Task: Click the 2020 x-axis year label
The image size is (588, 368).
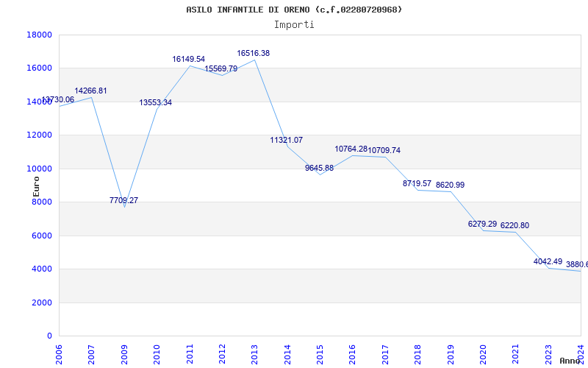Action: (483, 354)
